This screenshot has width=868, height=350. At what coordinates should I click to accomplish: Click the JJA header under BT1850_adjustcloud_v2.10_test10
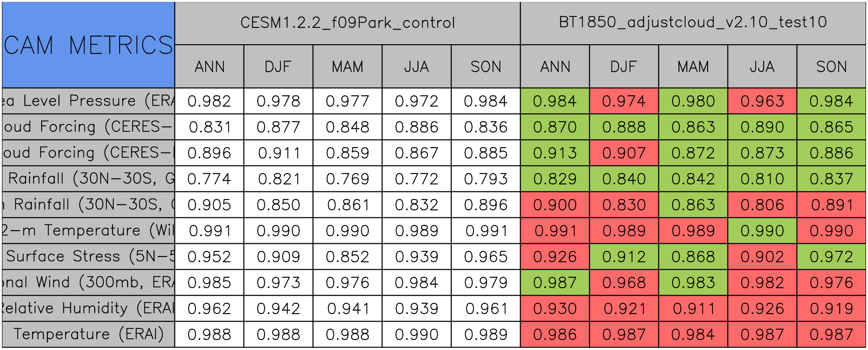coord(762,67)
